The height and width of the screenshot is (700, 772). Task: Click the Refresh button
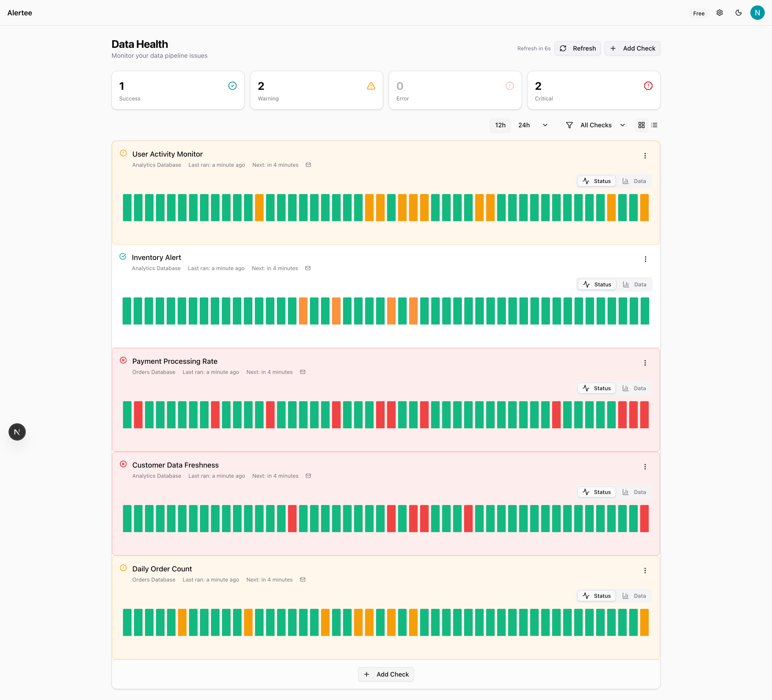pyautogui.click(x=577, y=48)
